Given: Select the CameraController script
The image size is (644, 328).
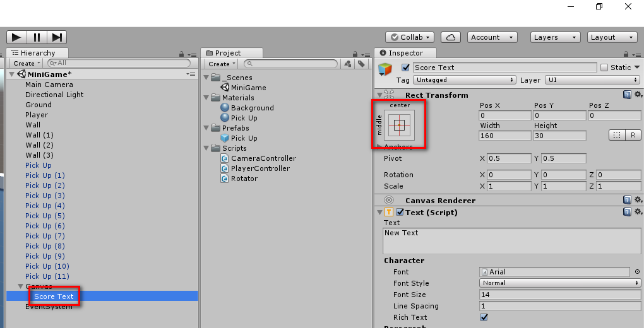Looking at the screenshot, I should pos(263,158).
